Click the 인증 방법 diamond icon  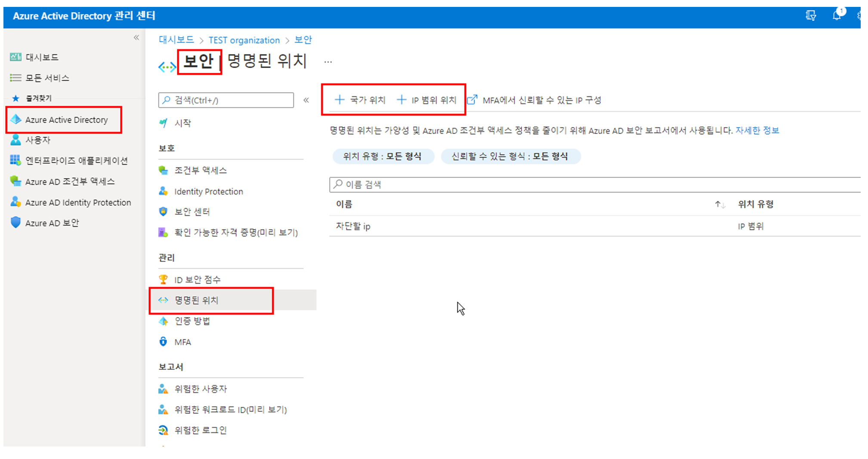tap(163, 321)
